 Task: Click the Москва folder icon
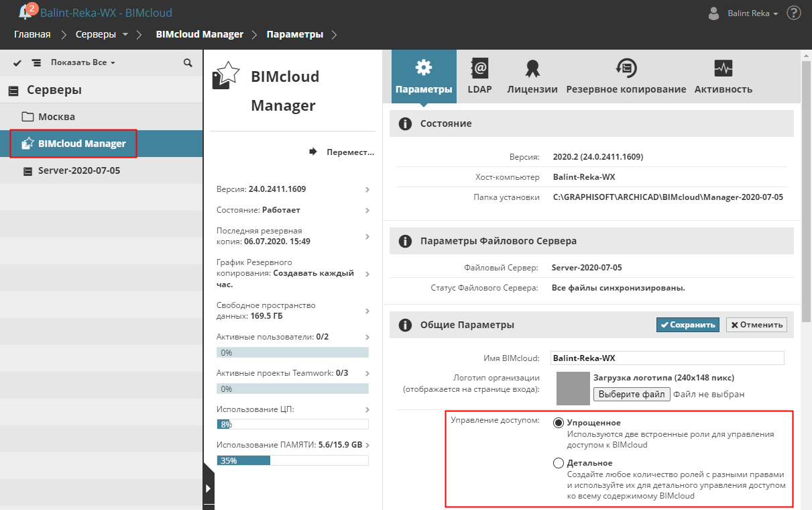(28, 117)
